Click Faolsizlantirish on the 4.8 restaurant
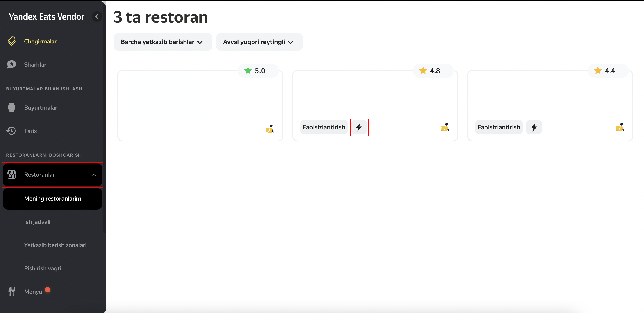The width and height of the screenshot is (644, 313). tap(324, 127)
